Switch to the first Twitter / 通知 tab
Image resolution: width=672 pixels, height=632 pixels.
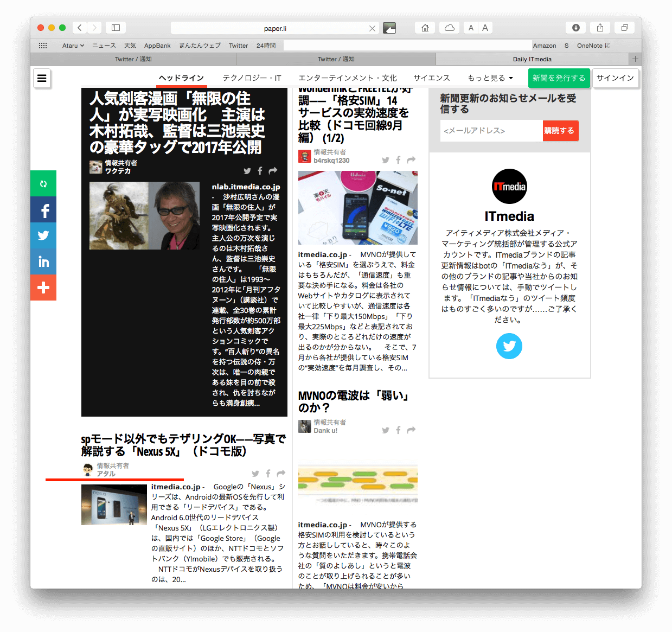click(133, 59)
